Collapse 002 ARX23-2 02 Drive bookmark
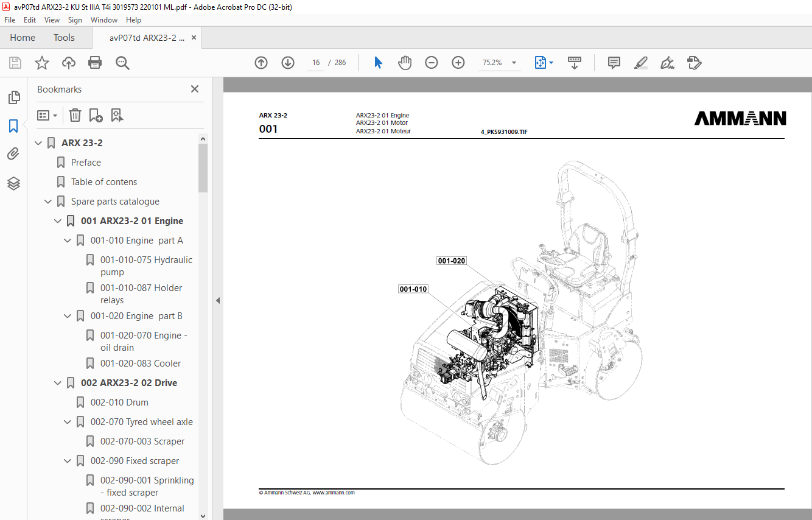Screen dimensions: 812x520 pyautogui.click(x=58, y=383)
